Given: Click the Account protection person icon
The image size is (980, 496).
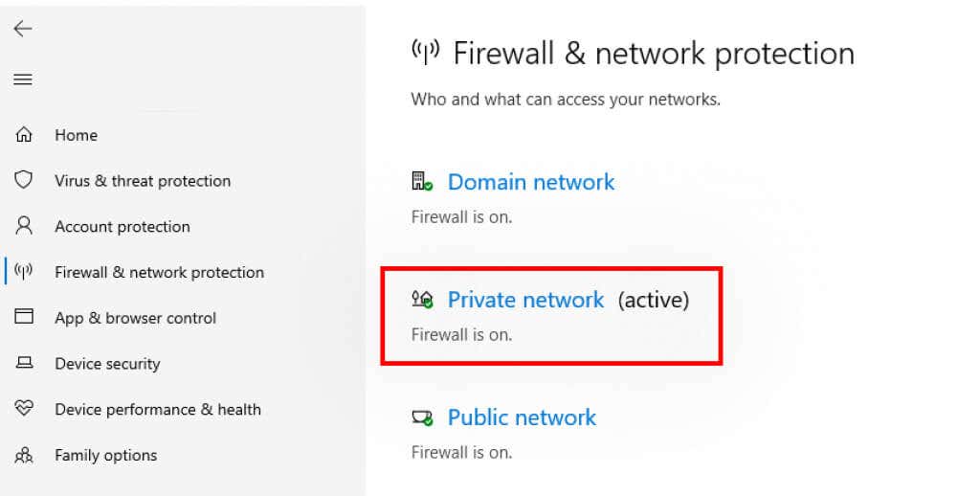Looking at the screenshot, I should [x=24, y=226].
